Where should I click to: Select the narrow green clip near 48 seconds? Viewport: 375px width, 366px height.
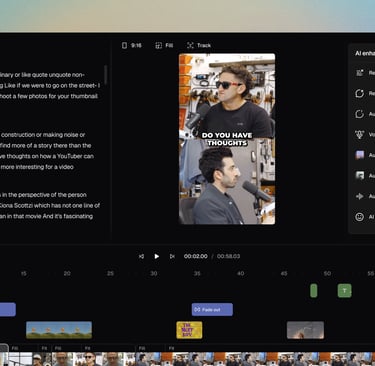[x=314, y=291]
